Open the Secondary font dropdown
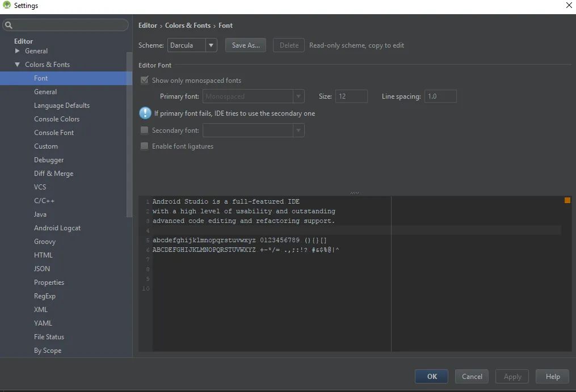The height and width of the screenshot is (392, 576). [x=298, y=130]
